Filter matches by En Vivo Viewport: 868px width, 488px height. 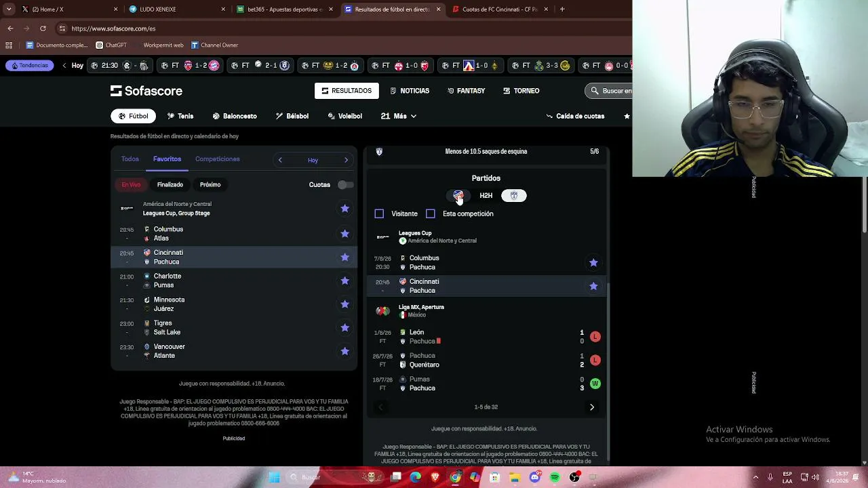[x=131, y=184]
